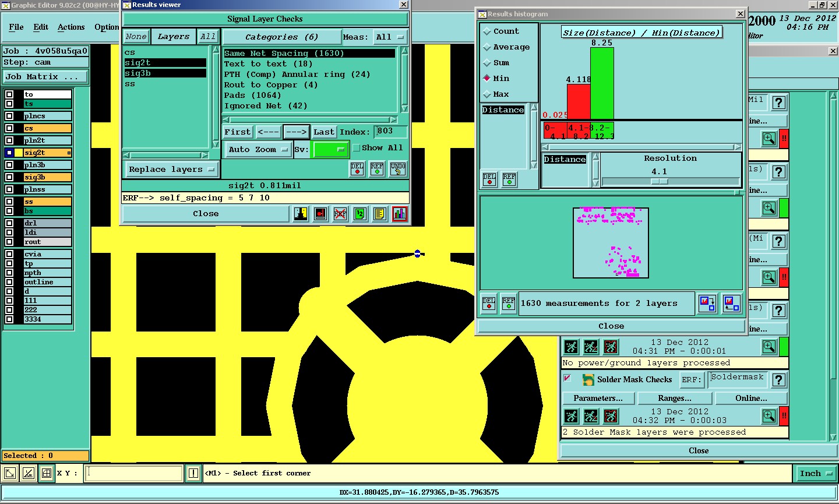This screenshot has width=839, height=504.
Task: Click the histogram bar-chart icon
Action: (400, 214)
